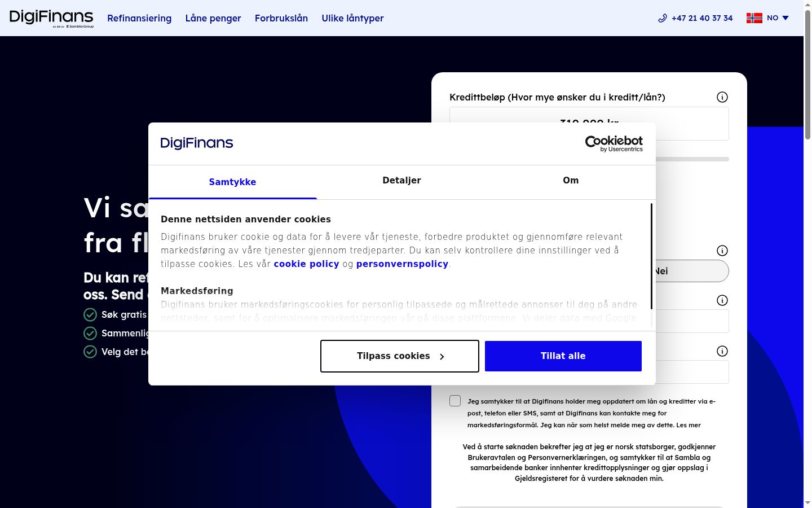Click info icon next to Kredittbeløp

722,97
